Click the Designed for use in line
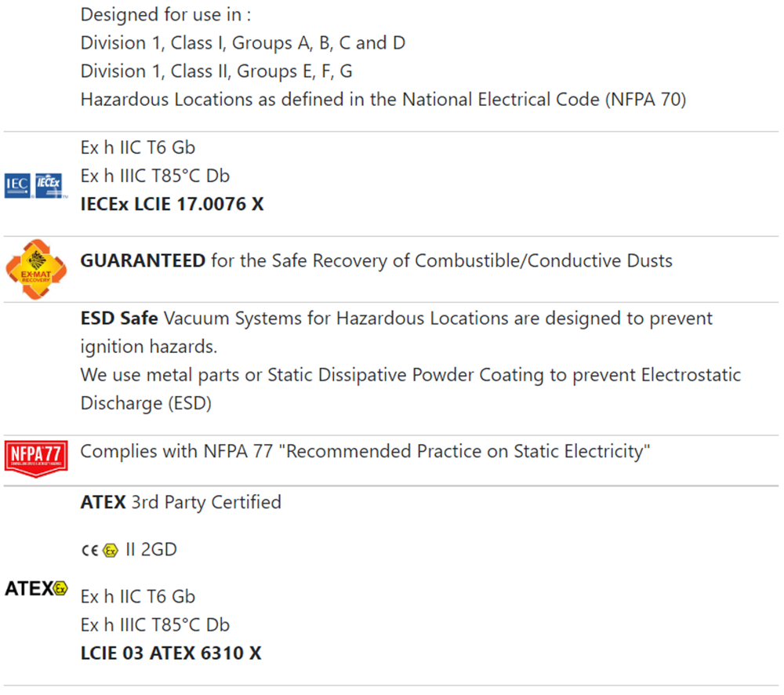This screenshot has height=695, width=784. point(166,15)
